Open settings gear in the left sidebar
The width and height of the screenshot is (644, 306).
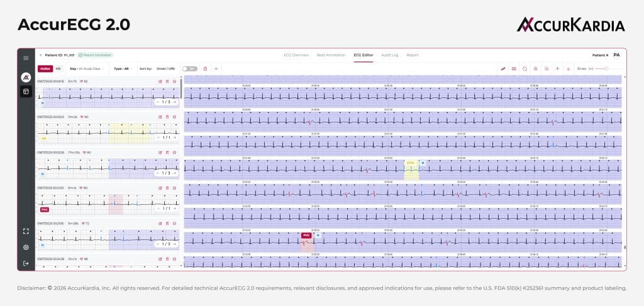(x=26, y=247)
